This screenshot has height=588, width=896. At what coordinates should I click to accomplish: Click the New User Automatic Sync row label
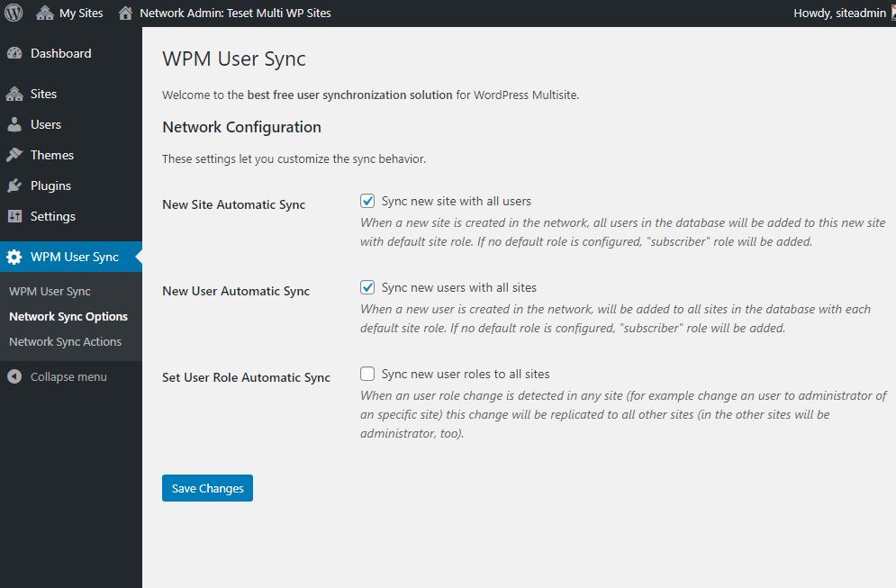point(236,291)
